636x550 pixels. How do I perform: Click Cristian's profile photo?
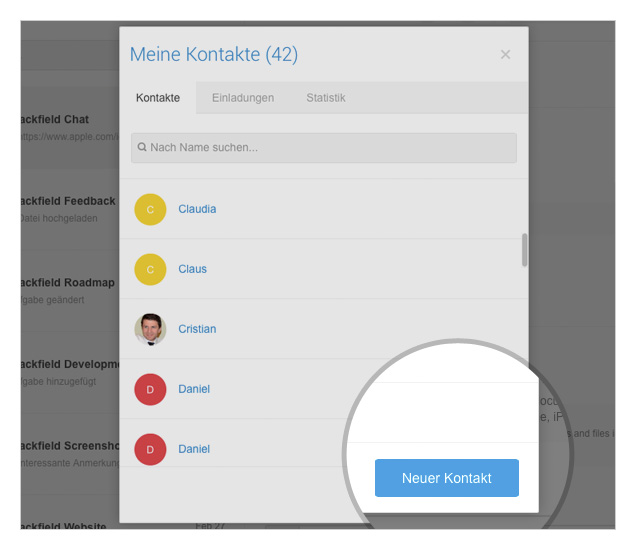pos(150,329)
